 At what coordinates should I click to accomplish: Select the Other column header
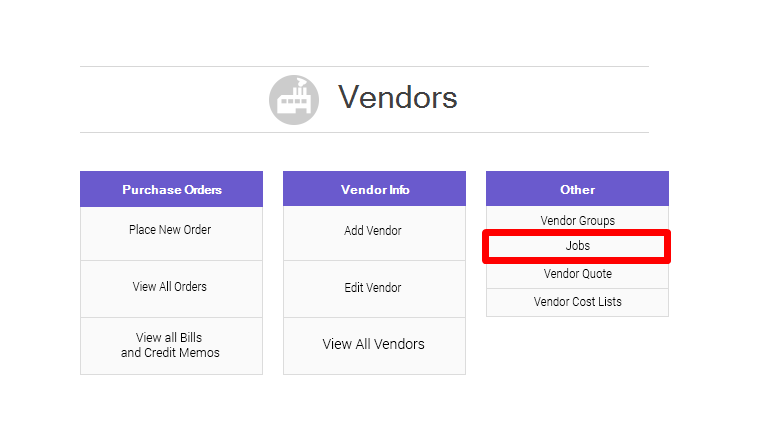(577, 189)
